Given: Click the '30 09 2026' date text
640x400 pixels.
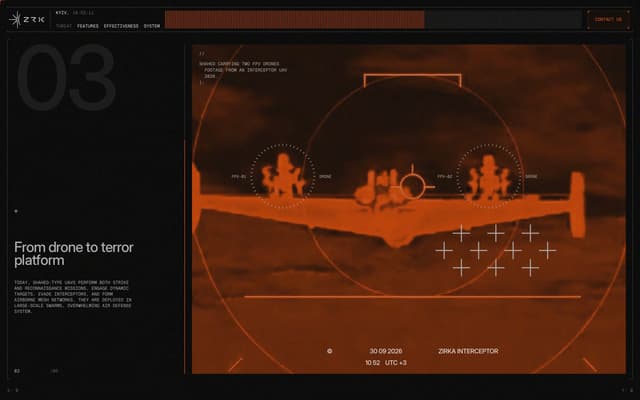Looking at the screenshot, I should [386, 351].
